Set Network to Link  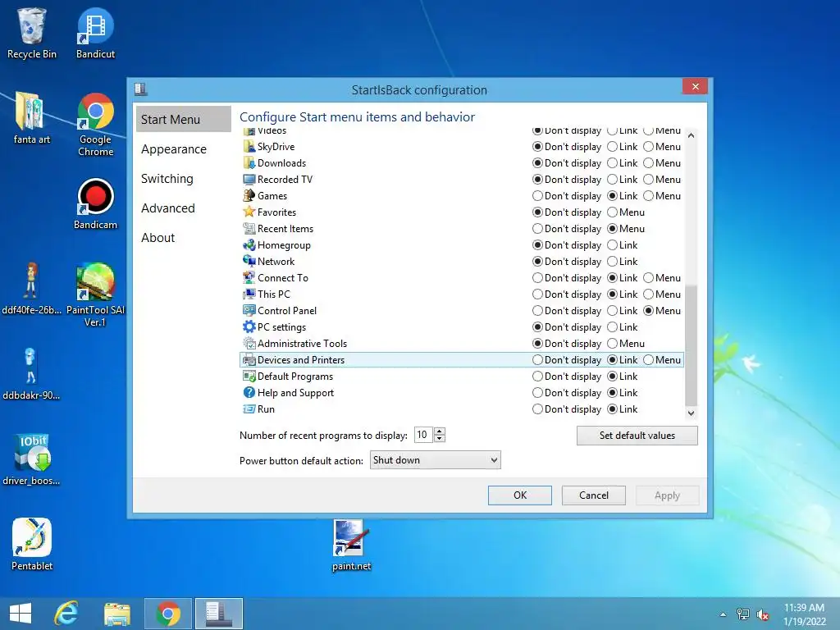coord(612,262)
